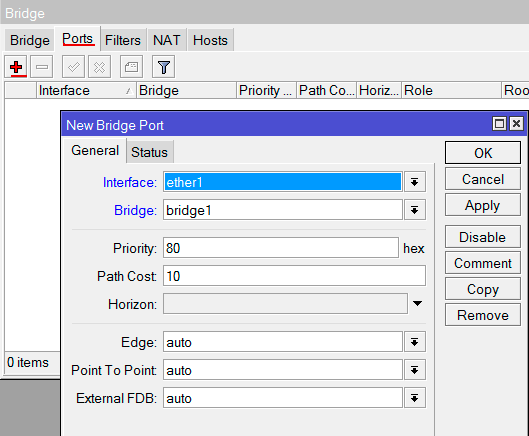Sort by the Priority column header
This screenshot has height=436, width=529.
[266, 90]
